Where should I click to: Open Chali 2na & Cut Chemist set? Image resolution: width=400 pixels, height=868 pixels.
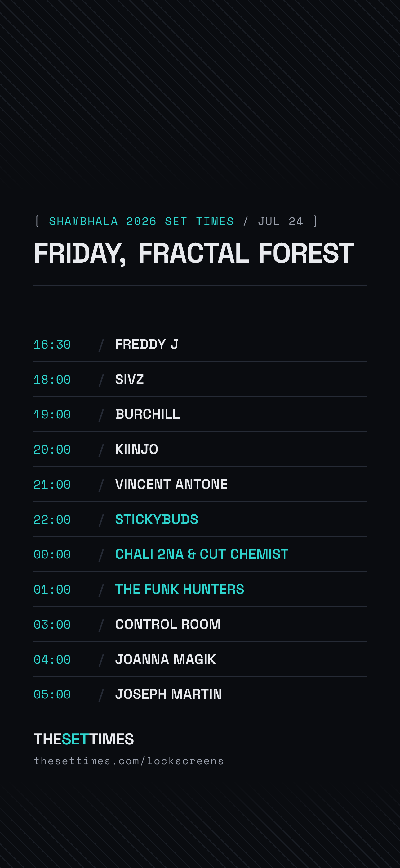tap(200, 554)
